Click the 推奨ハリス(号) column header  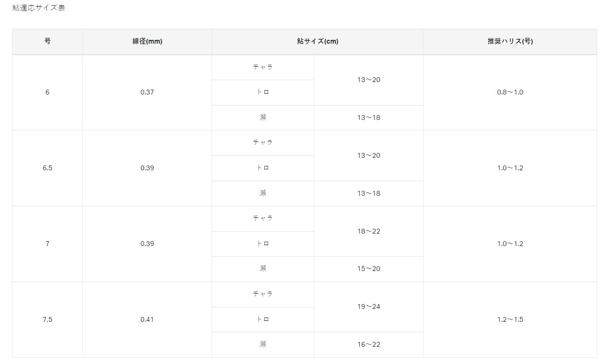coord(510,41)
